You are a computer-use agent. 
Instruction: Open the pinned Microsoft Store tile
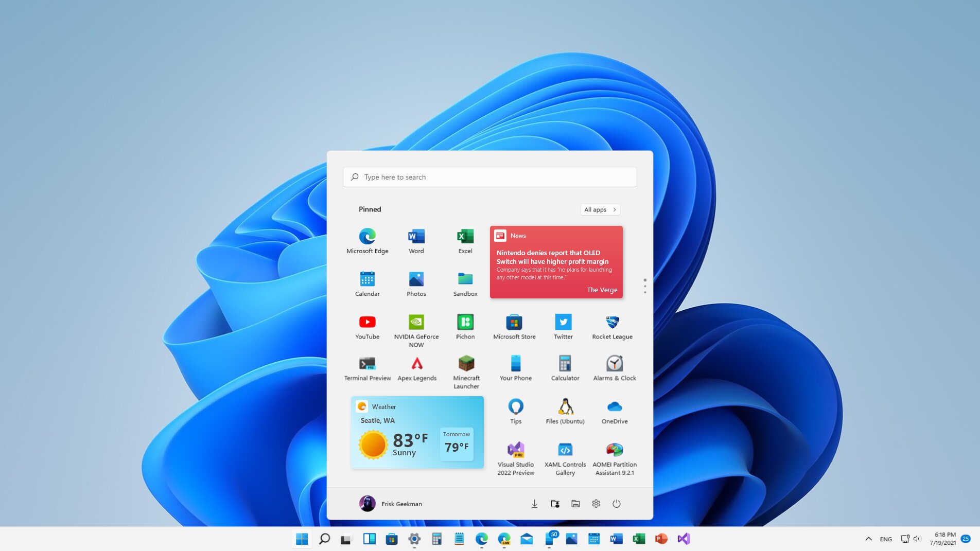tap(514, 327)
